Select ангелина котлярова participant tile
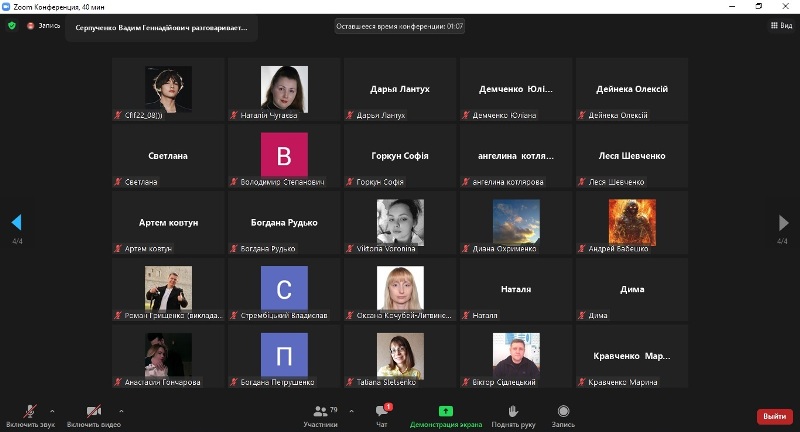800x432 pixels. click(516, 156)
